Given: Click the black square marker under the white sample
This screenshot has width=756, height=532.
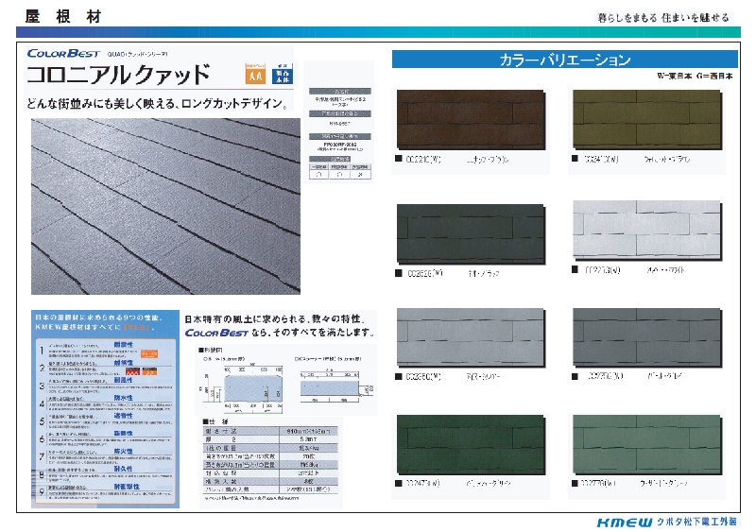Looking at the screenshot, I should click(x=576, y=269).
